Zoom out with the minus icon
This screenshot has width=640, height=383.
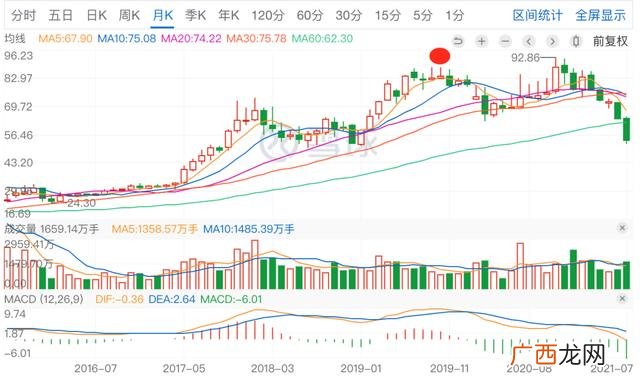pos(505,41)
